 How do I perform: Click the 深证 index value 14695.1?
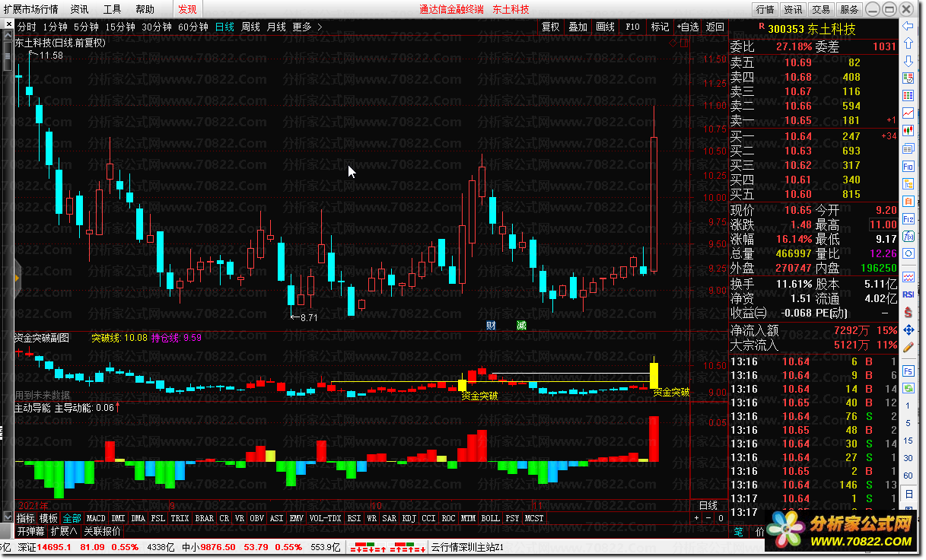[x=54, y=546]
